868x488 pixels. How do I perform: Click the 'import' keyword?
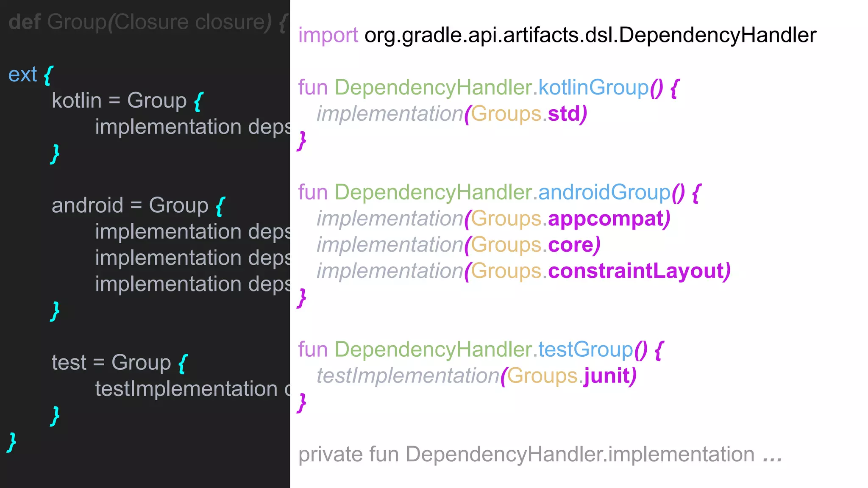[x=328, y=35]
